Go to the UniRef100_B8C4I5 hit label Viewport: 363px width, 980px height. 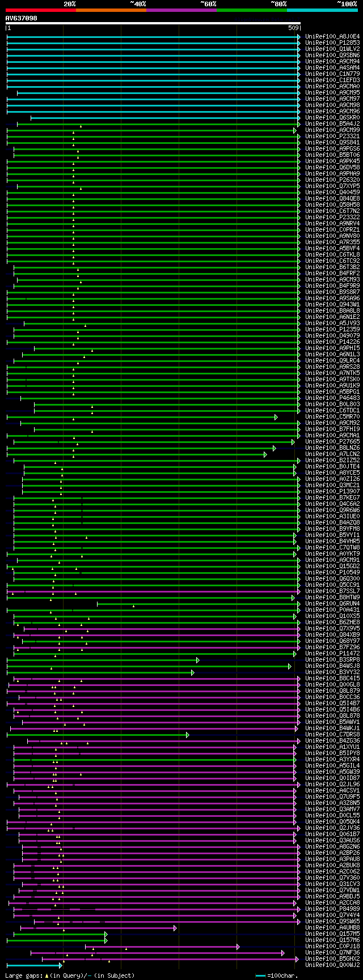click(x=332, y=679)
